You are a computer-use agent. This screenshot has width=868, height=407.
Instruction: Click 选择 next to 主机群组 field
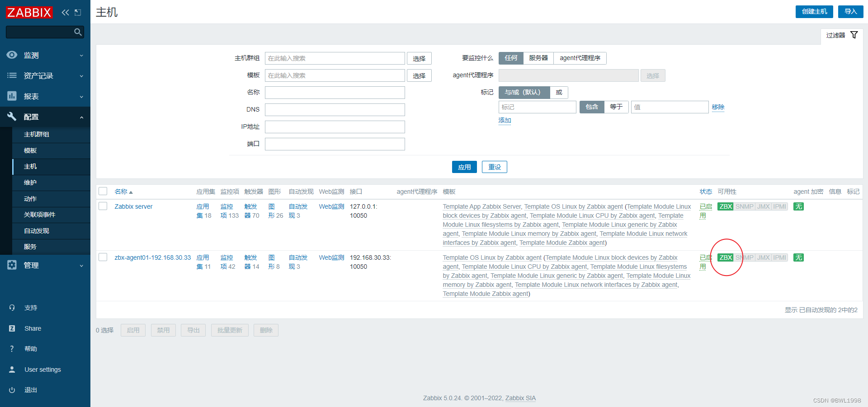(x=419, y=58)
